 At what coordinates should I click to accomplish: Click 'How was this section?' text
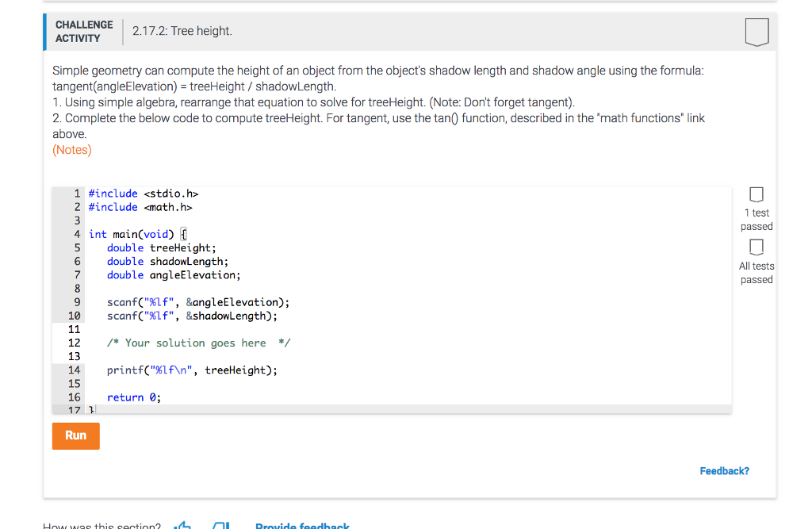[x=101, y=525]
